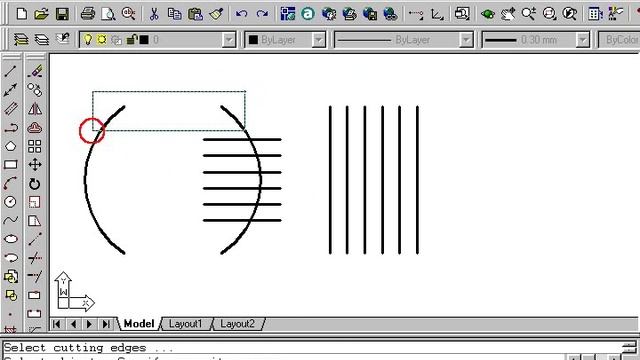Image resolution: width=640 pixels, height=360 pixels.
Task: Open a drawing file via Open folder icon
Action: point(42,14)
